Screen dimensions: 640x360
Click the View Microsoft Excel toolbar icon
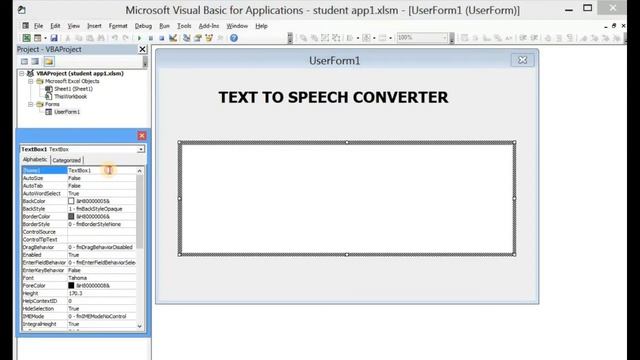pos(26,38)
